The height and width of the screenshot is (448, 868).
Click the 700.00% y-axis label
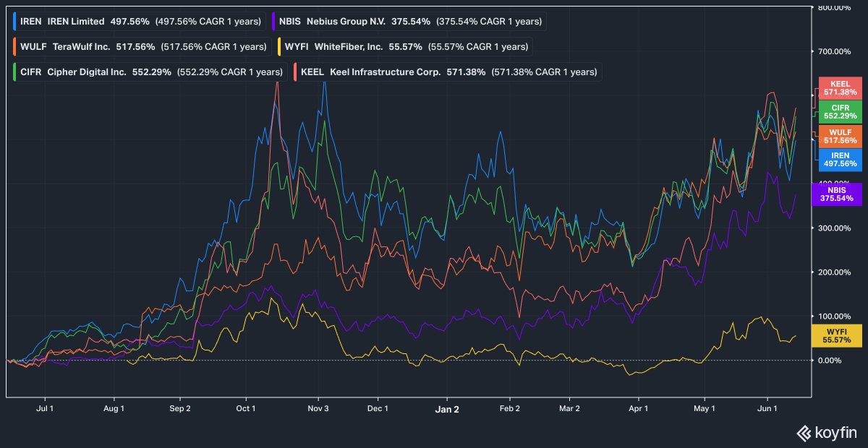(x=834, y=51)
